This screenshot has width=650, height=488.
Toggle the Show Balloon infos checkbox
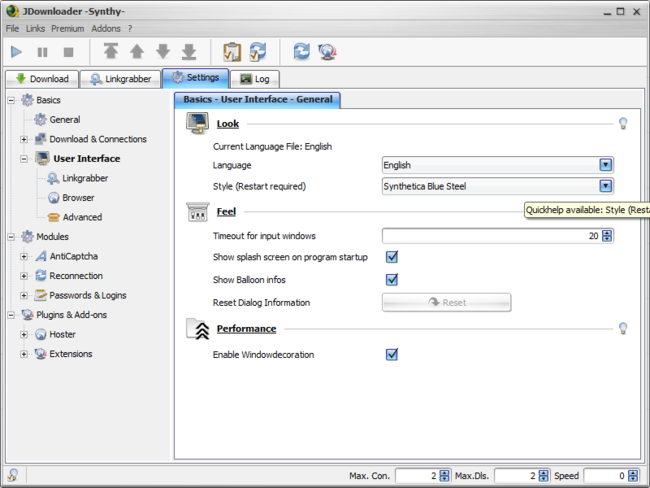coord(392,280)
